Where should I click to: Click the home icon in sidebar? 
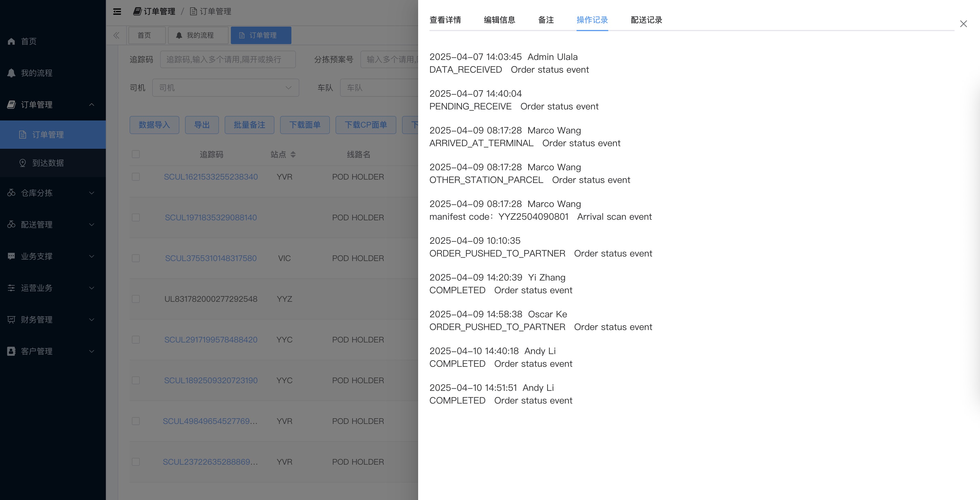pyautogui.click(x=11, y=41)
